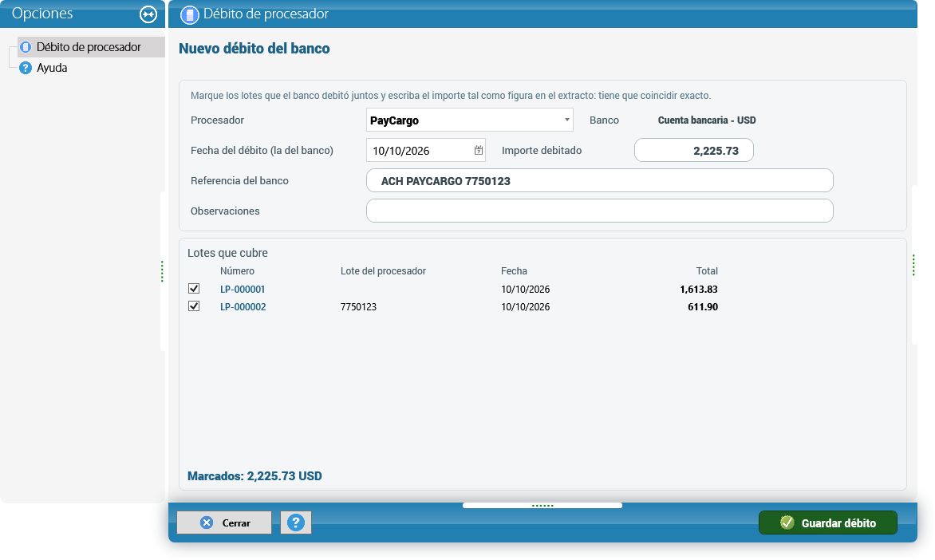935x560 pixels.
Task: Save with the Guardar débito button
Action: pos(827,523)
